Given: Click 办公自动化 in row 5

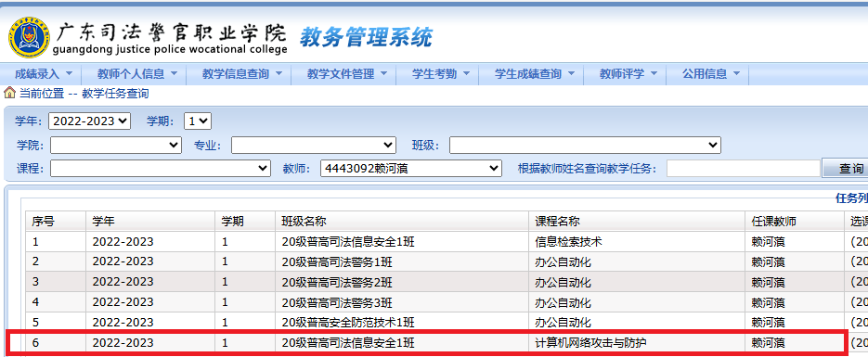Looking at the screenshot, I should (563, 323).
